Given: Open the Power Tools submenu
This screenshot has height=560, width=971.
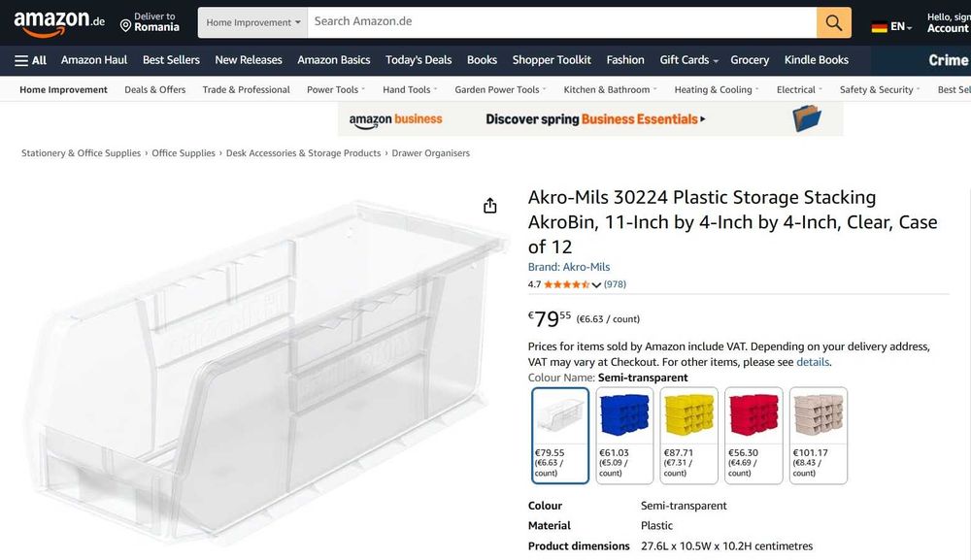Looking at the screenshot, I should (x=336, y=90).
